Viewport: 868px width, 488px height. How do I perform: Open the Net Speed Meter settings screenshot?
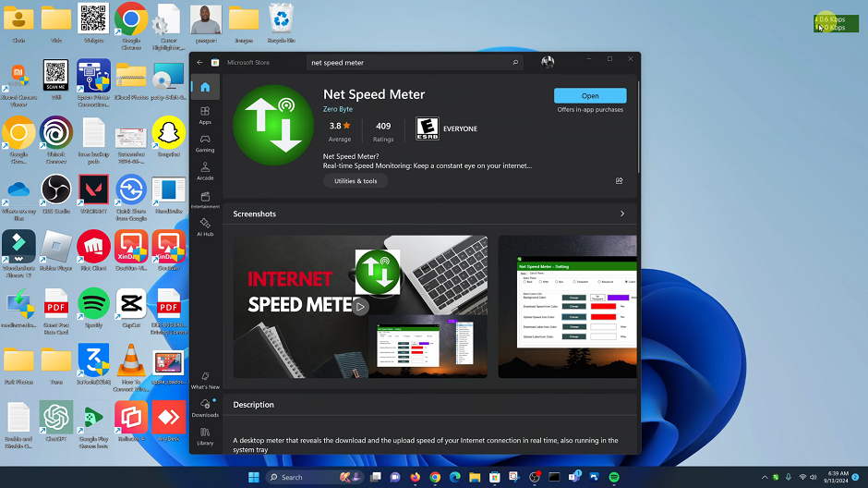point(567,306)
